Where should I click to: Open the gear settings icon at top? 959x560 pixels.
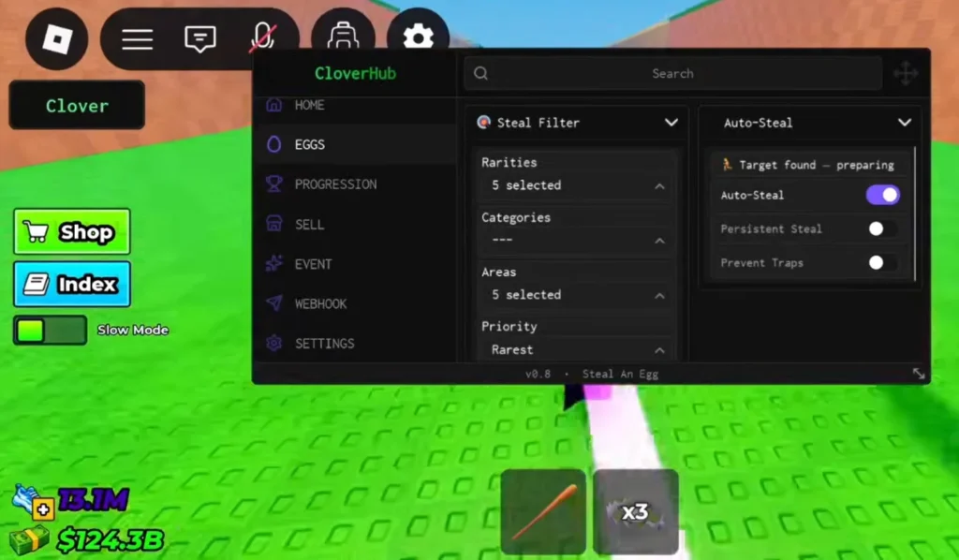point(419,36)
